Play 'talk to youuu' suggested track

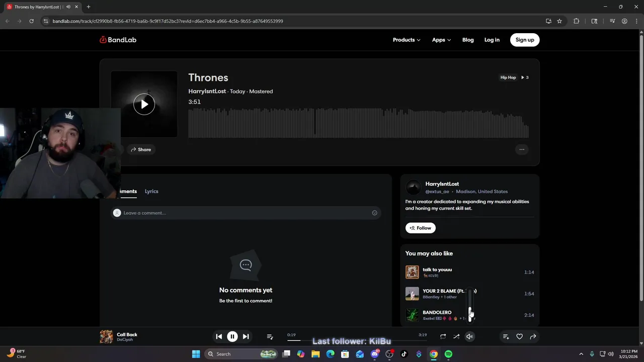click(x=437, y=269)
